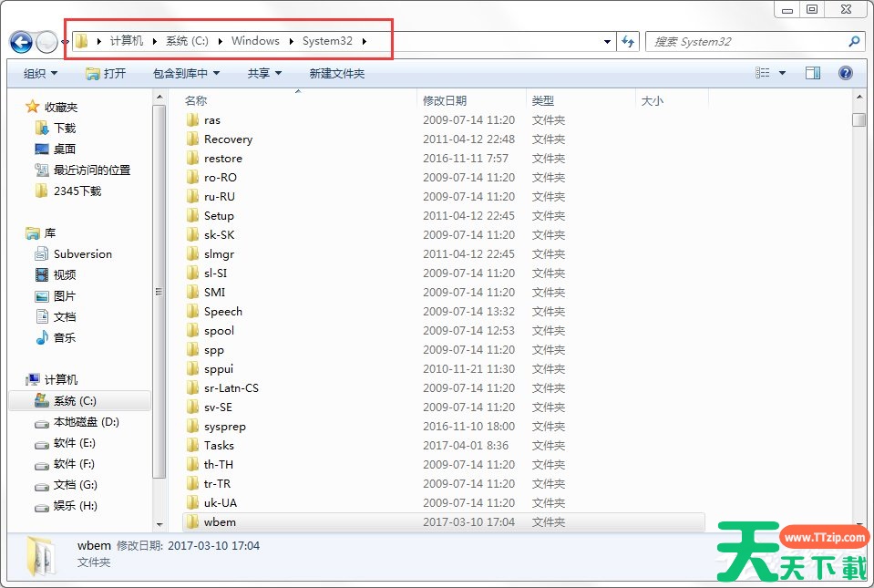Select 系统 (C:) drive in navigation pane
Screen dimensions: 874x588
(x=79, y=401)
